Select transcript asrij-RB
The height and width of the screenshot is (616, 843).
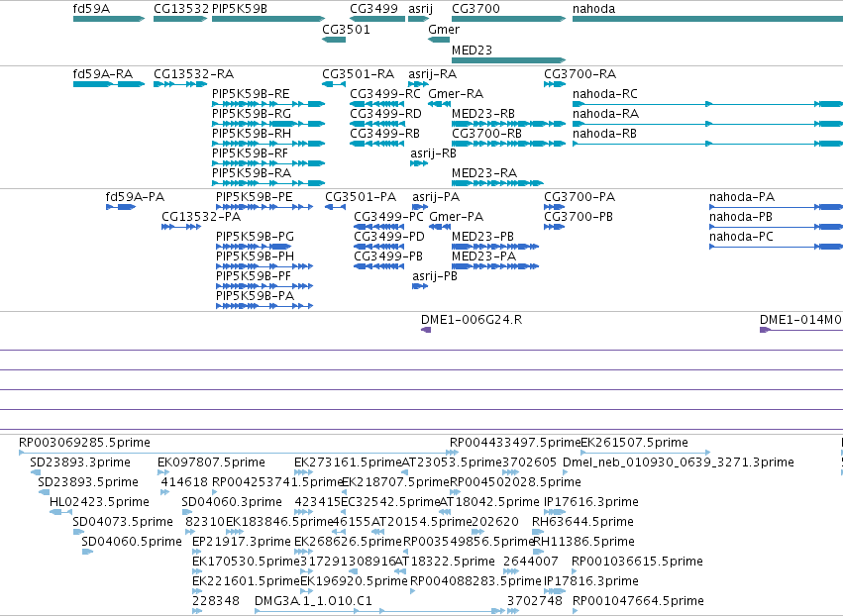[433, 154]
